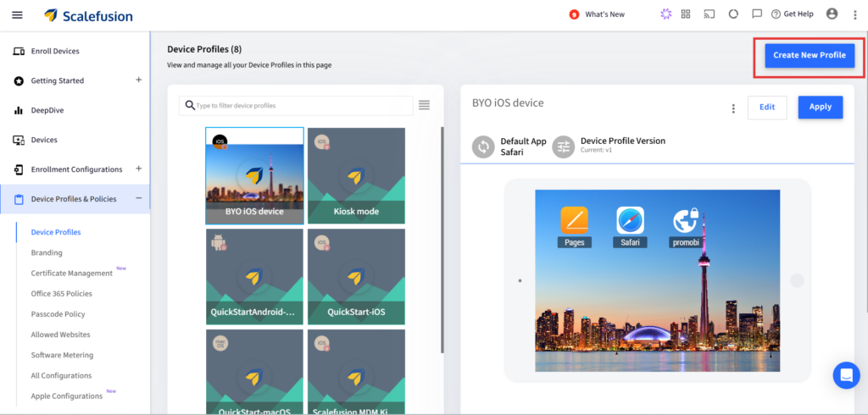Image resolution: width=868 pixels, height=415 pixels.
Task: Open All Configurations submenu item
Action: [x=61, y=376]
